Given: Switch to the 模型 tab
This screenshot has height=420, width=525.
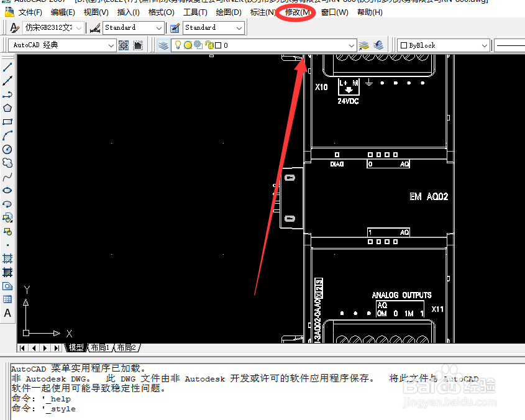Looking at the screenshot, I should coord(76,348).
